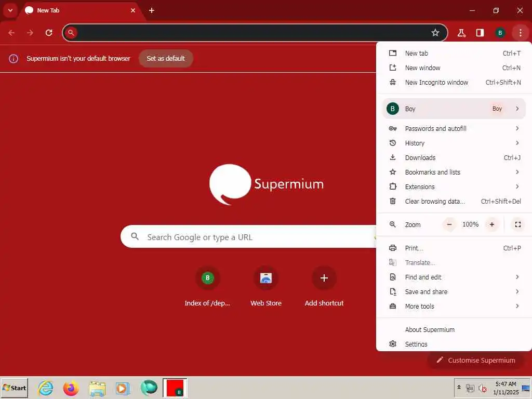
Task: Close the three-dot main menu button
Action: (x=521, y=33)
